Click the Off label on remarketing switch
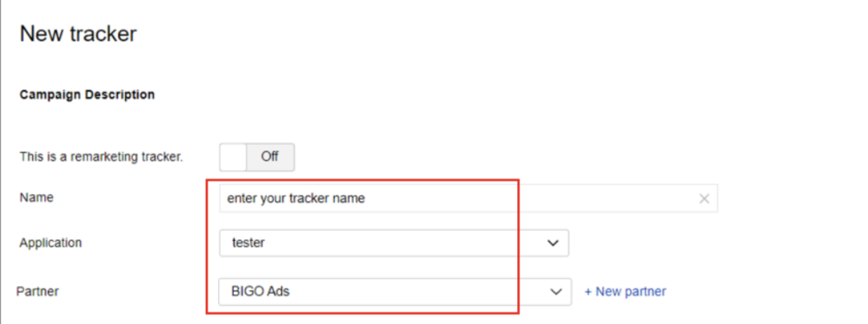The image size is (868, 324). [270, 157]
